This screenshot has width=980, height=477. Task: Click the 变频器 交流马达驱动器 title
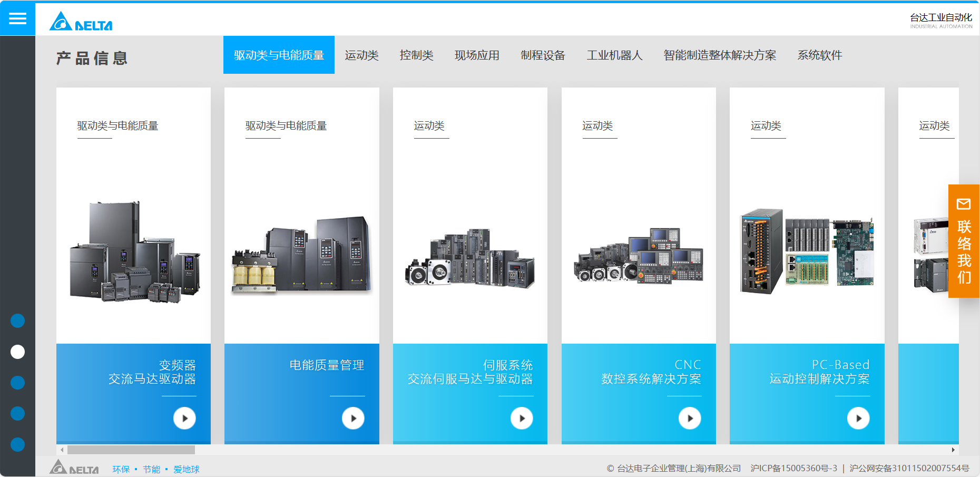(x=152, y=372)
